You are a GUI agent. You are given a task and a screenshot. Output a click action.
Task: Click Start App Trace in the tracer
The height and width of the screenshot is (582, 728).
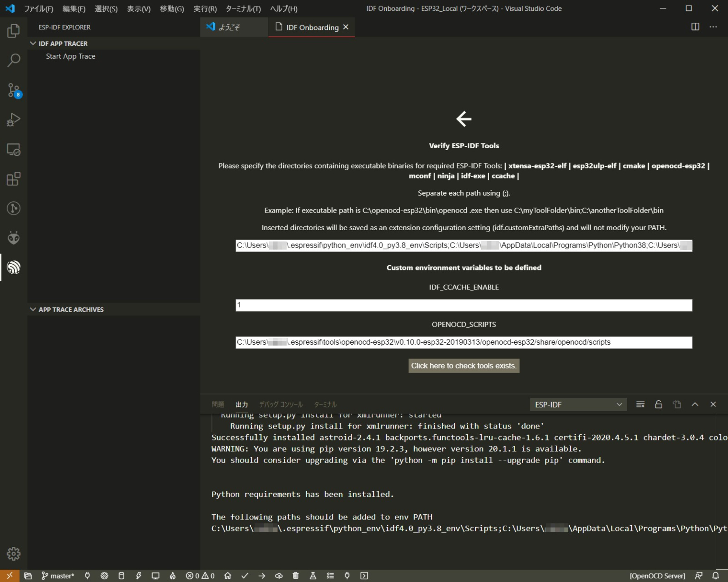(x=71, y=56)
